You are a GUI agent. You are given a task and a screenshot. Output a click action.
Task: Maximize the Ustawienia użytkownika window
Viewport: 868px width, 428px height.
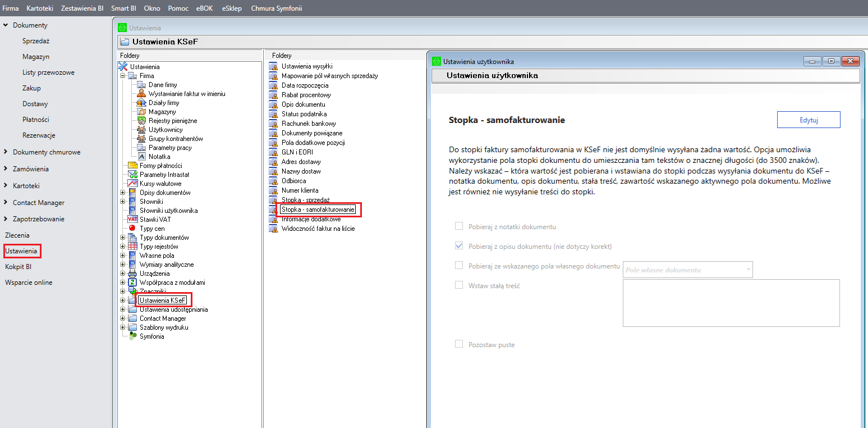[832, 61]
